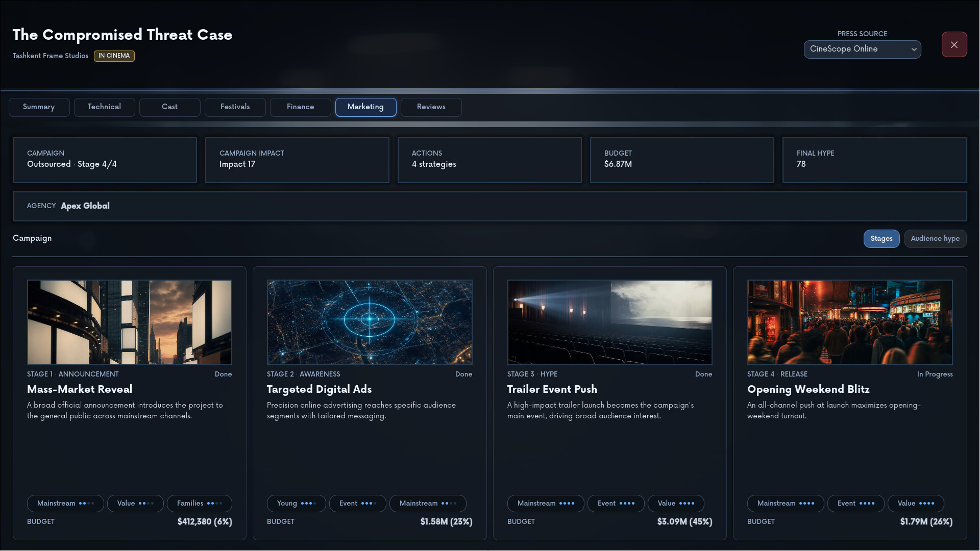
Task: Click the Tashkent Frame Studios name
Action: click(51, 56)
